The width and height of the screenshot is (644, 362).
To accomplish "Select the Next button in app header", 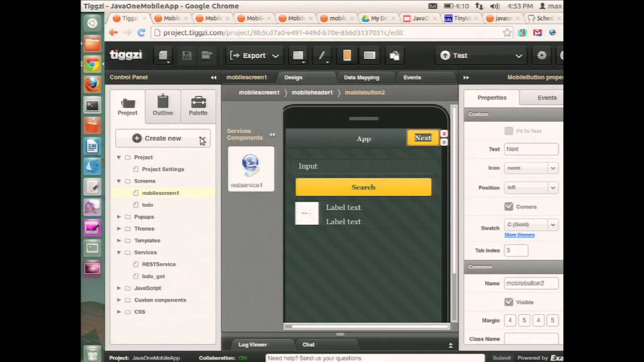I will (423, 138).
